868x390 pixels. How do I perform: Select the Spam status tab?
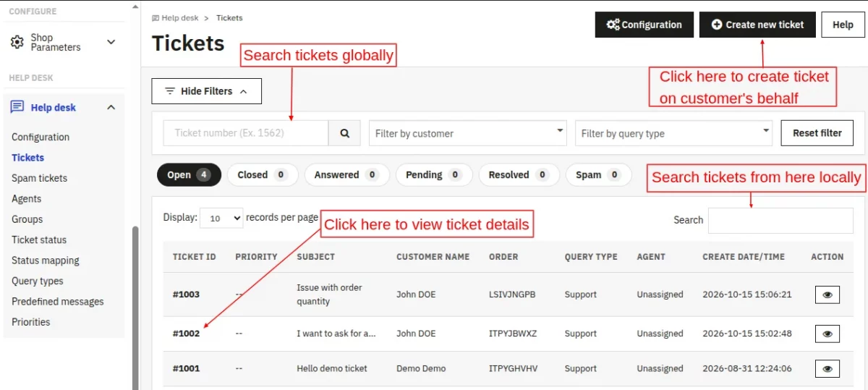coord(598,174)
